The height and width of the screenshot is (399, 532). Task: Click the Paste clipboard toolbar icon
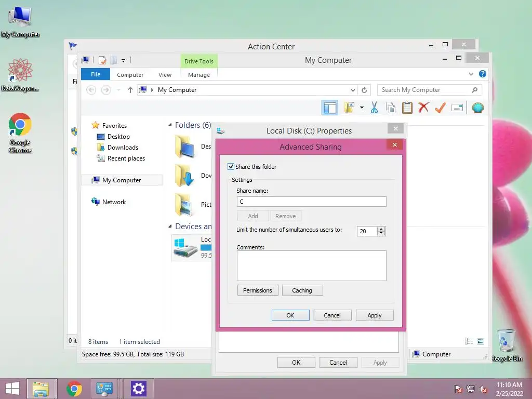(407, 108)
